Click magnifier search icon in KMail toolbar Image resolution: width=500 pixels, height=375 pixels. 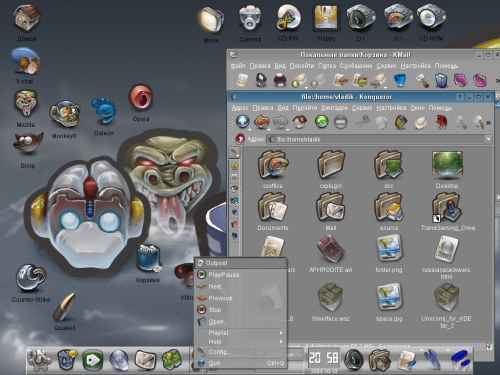tap(422, 80)
